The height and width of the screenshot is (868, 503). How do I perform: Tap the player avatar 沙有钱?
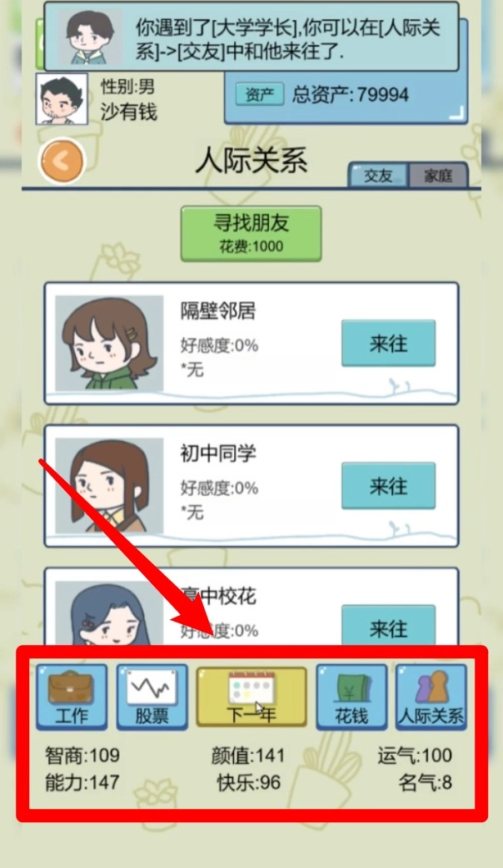click(62, 99)
